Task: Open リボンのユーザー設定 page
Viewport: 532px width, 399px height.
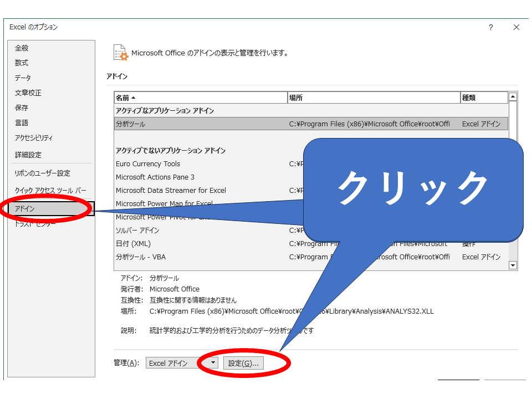Action: coord(43,173)
